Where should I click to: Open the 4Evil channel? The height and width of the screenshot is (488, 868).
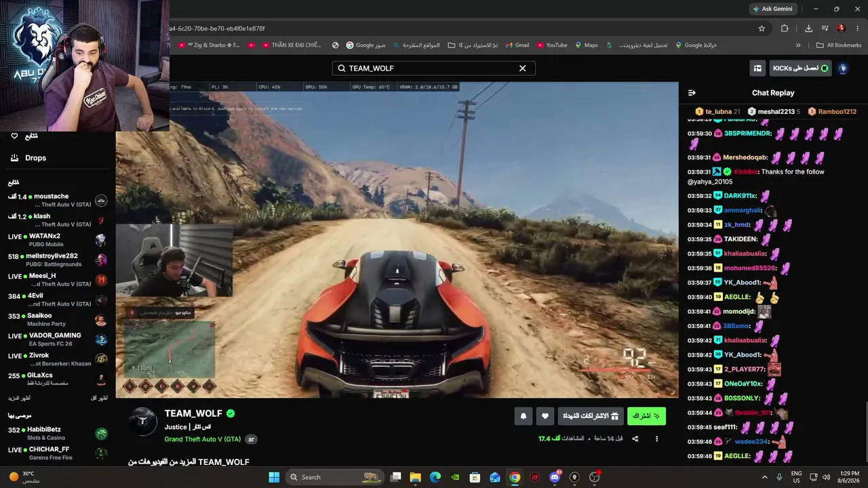coord(58,300)
